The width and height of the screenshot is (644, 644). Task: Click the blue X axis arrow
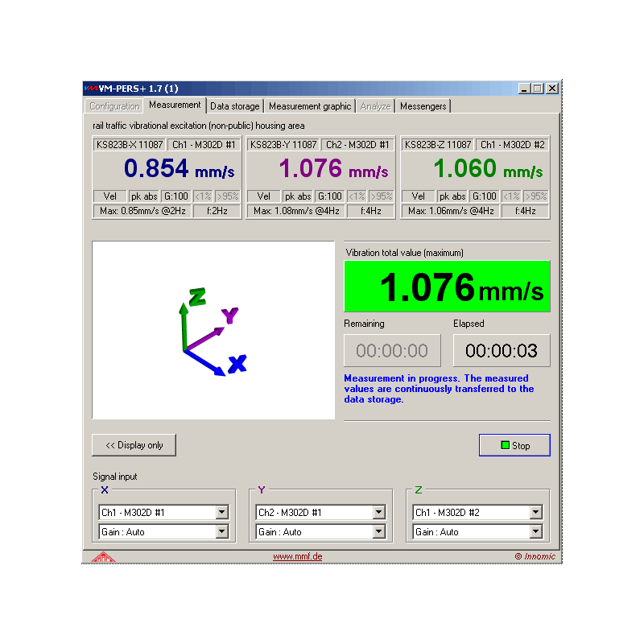click(206, 363)
